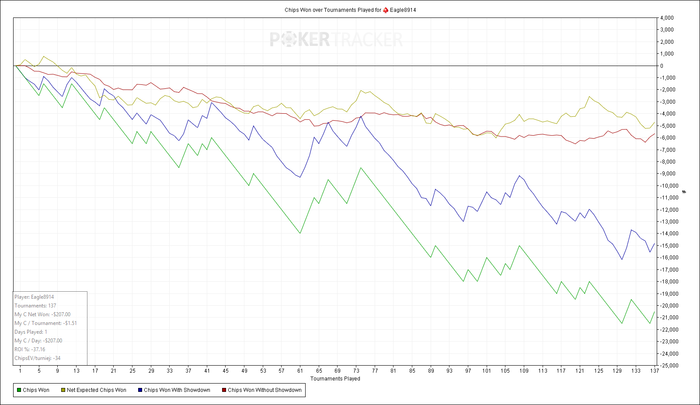The height and width of the screenshot is (405, 700).
Task: Select the 'Chips Won With Showdown' legend label
Action: [177, 390]
